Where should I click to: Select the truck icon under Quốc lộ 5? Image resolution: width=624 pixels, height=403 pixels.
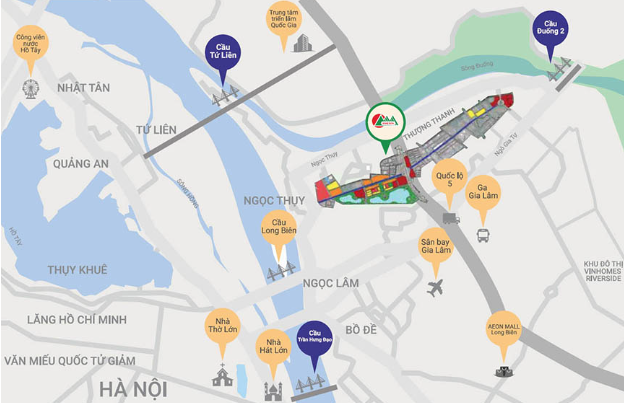(451, 218)
